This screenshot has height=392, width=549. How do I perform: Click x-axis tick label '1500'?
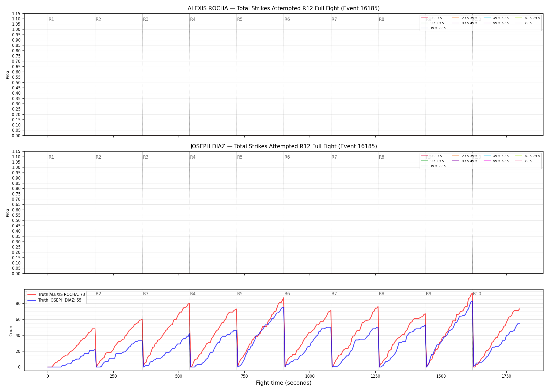441,376
